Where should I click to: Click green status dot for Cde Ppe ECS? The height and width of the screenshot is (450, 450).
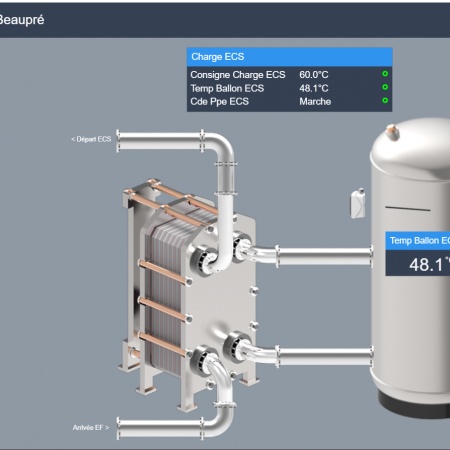point(385,100)
